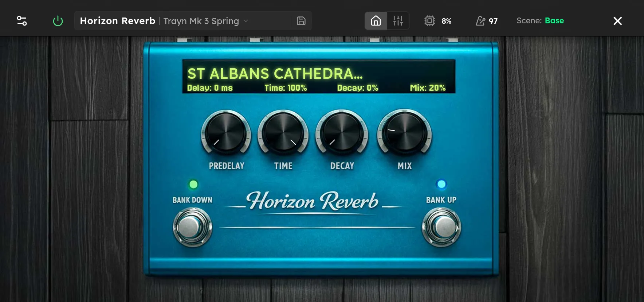Viewport: 644px width, 302px height.
Task: Click the PREDELAY knob
Action: coord(226,132)
